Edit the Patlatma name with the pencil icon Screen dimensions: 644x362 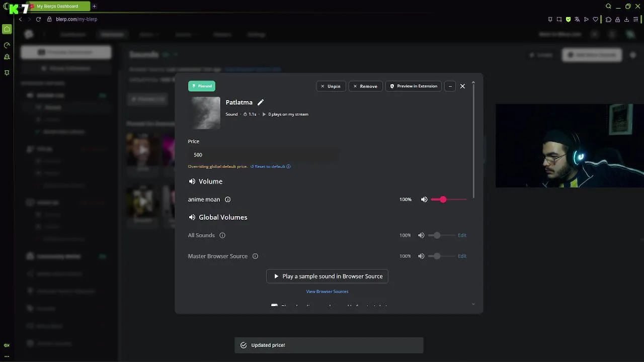[261, 103]
